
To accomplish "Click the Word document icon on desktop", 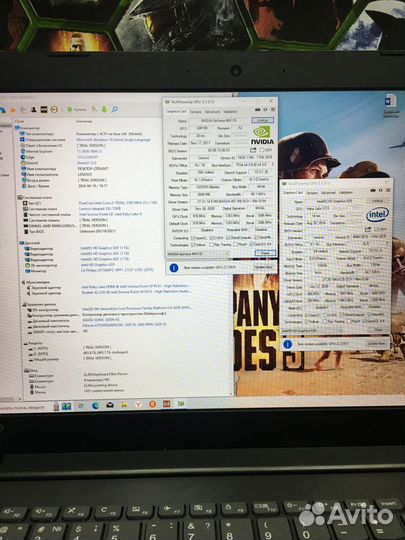I will 391,101.
